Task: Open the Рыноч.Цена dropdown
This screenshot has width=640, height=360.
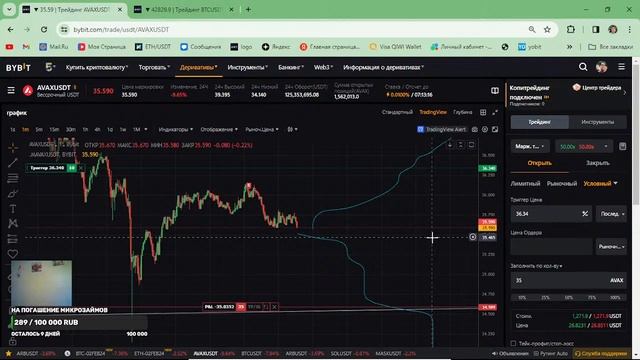Action: coord(262,129)
